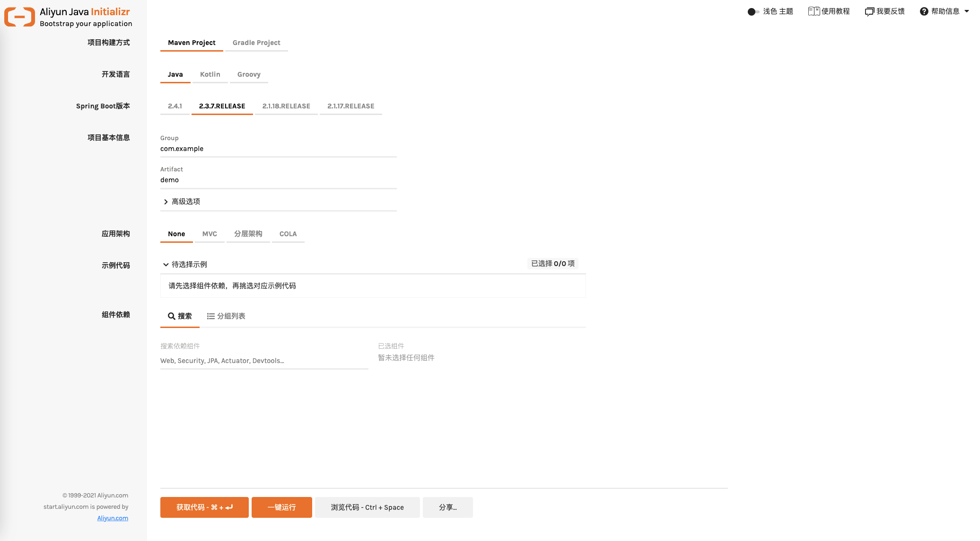The width and height of the screenshot is (980, 541).
Task: Click the search magnifier icon tab
Action: (172, 316)
